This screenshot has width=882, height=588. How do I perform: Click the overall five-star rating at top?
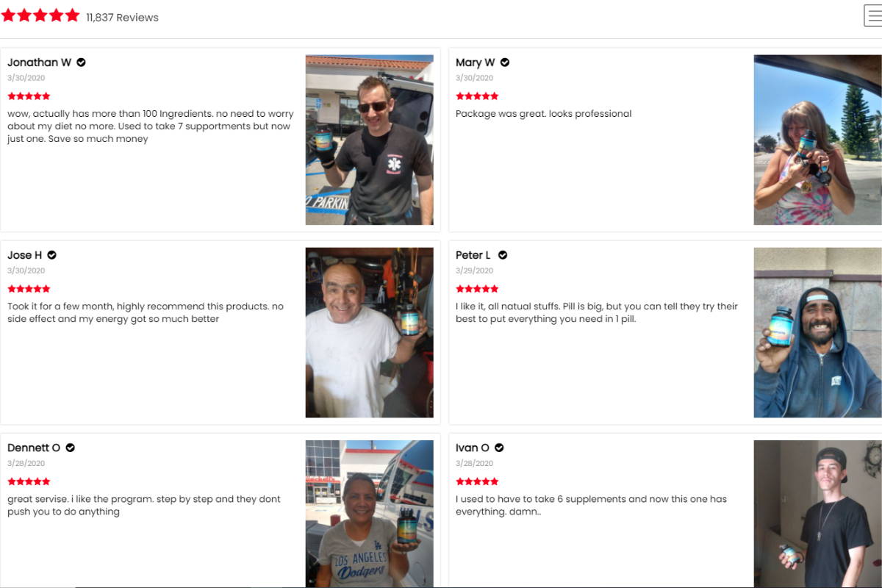click(x=40, y=15)
